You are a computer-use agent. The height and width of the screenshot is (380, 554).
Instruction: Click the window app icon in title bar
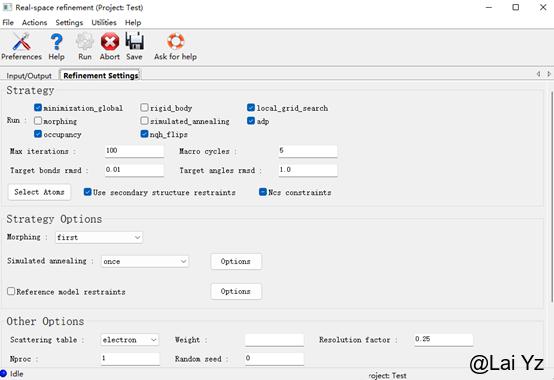click(7, 7)
